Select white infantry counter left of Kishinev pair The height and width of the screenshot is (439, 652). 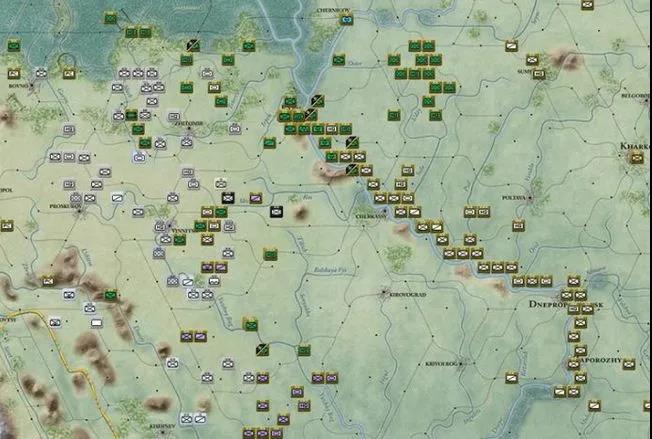(x=186, y=419)
